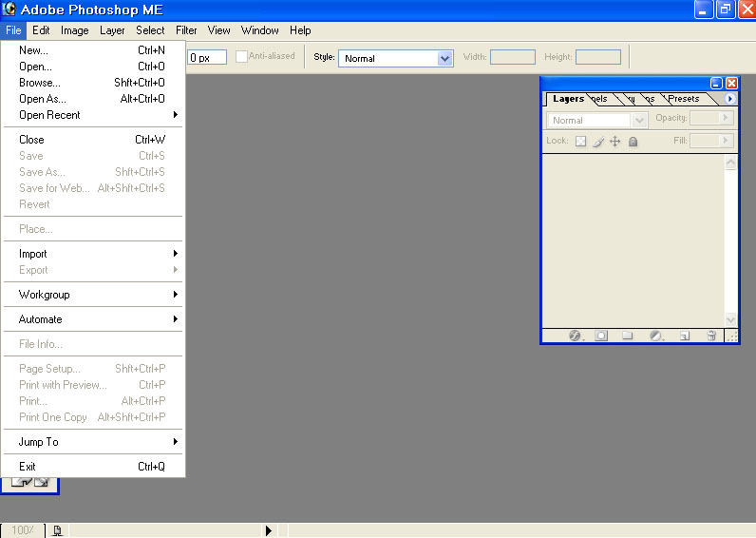
Task: Open the Edit menu
Action: [x=41, y=30]
